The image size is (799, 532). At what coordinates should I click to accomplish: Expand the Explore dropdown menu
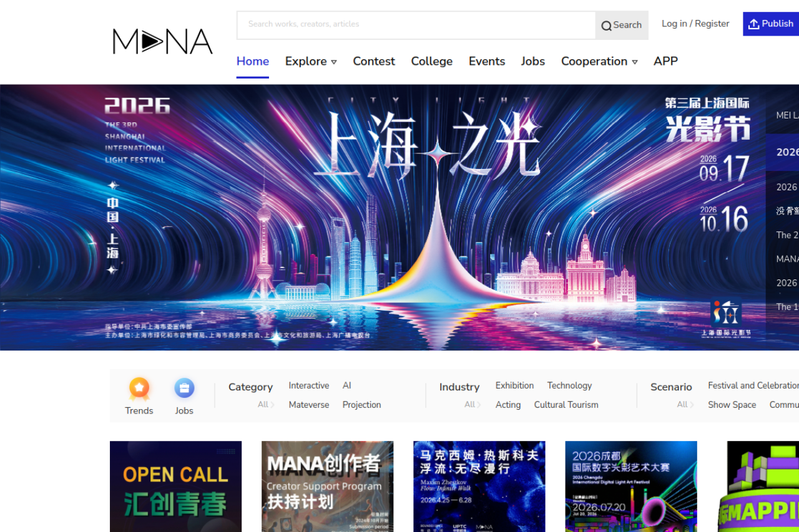(x=311, y=61)
